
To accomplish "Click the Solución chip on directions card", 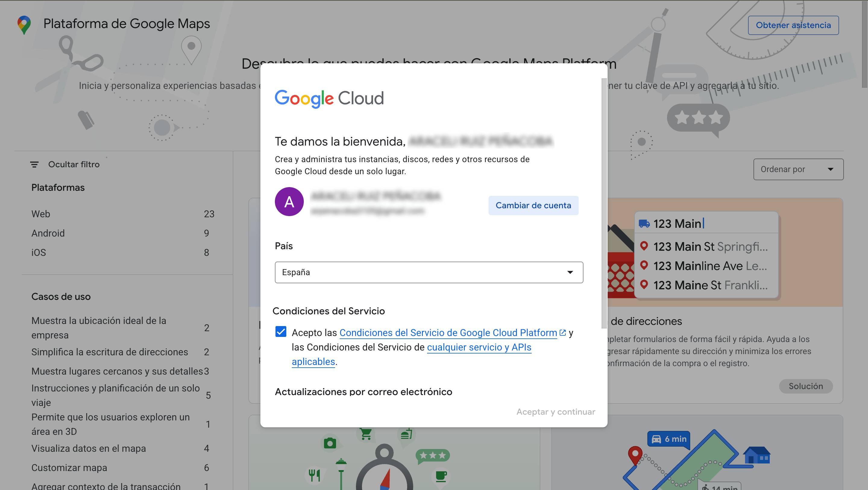I will pyautogui.click(x=806, y=386).
